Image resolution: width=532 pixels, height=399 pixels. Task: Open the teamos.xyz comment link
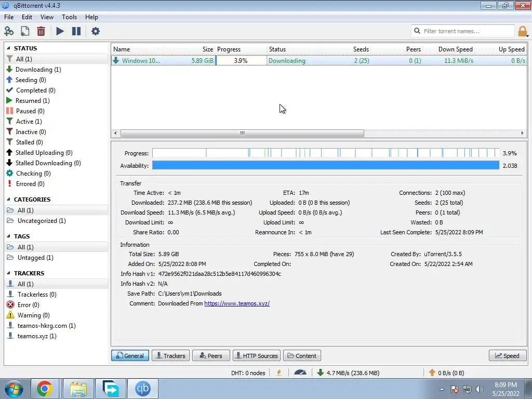(x=237, y=303)
